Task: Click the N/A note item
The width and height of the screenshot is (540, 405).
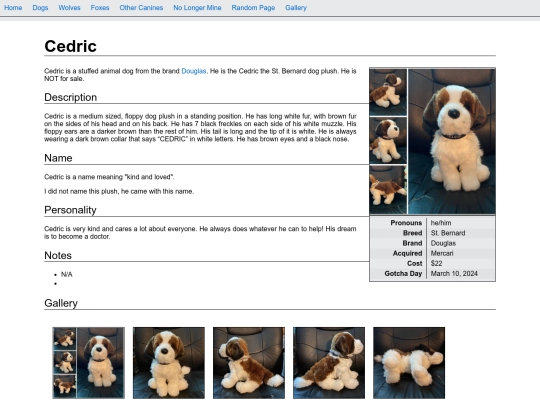Action: click(66, 274)
